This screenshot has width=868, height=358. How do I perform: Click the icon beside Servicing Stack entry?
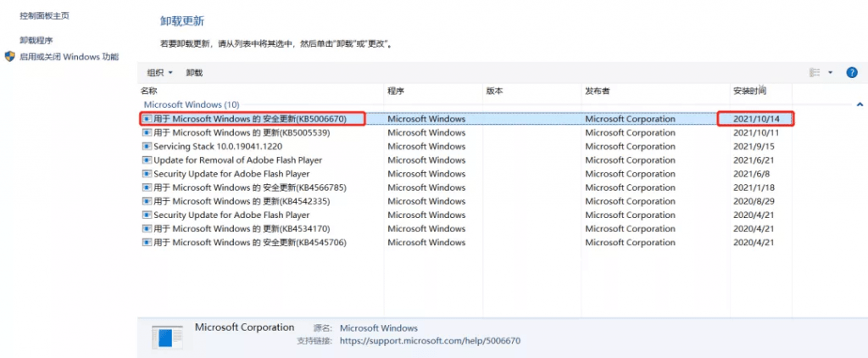click(147, 146)
